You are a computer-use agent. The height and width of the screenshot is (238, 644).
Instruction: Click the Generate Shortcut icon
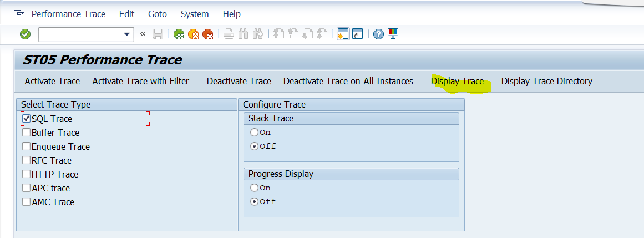click(x=357, y=34)
